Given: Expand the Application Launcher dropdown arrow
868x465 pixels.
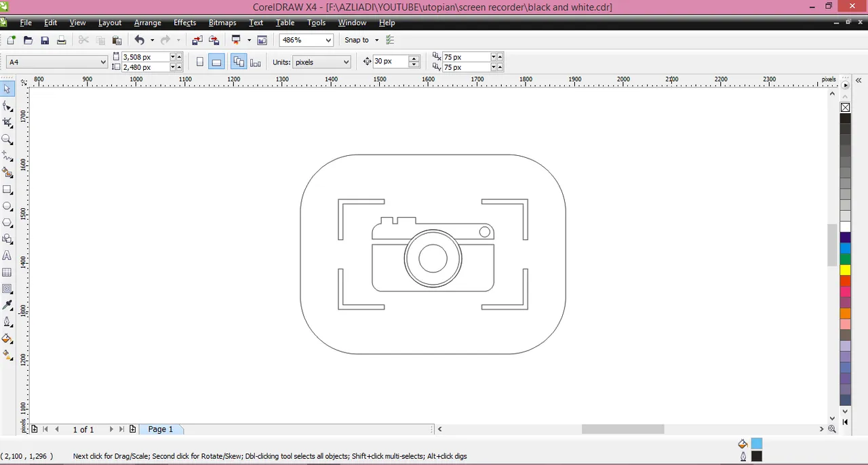Looking at the screenshot, I should (x=249, y=40).
